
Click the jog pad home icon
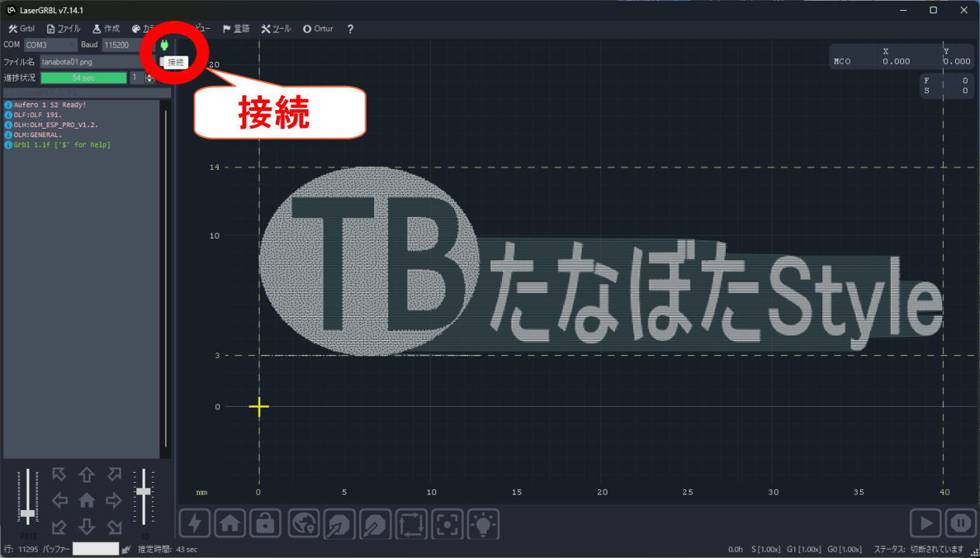point(87,501)
